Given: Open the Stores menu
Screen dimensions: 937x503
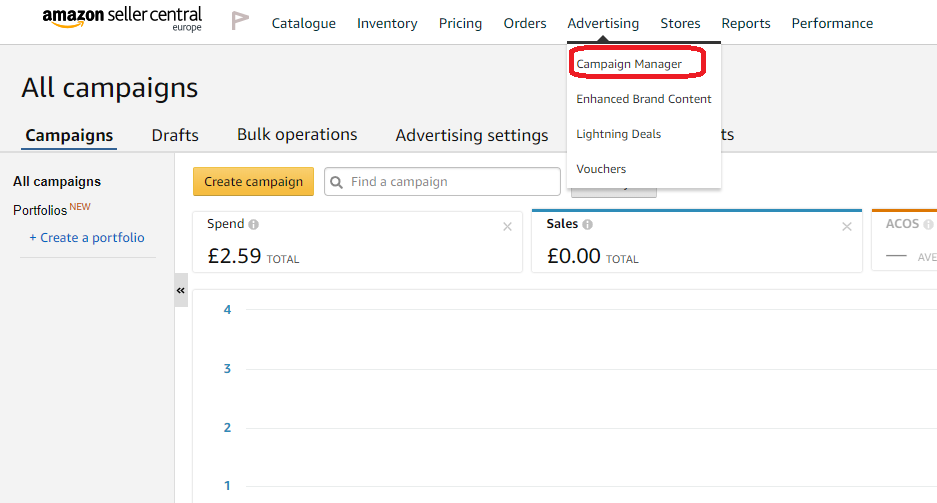Looking at the screenshot, I should [680, 23].
